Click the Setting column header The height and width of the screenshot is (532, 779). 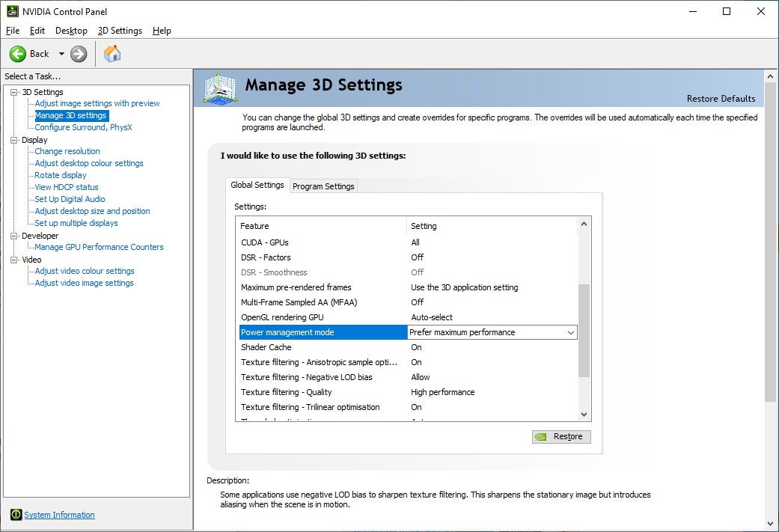pos(492,226)
